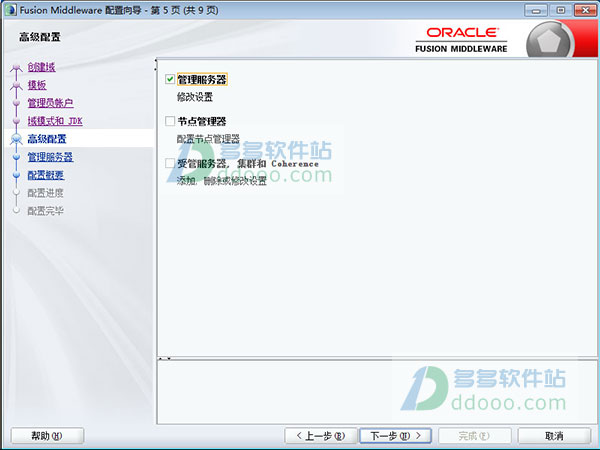
Task: Jump to 域模式和 JDK step
Action: coord(55,121)
